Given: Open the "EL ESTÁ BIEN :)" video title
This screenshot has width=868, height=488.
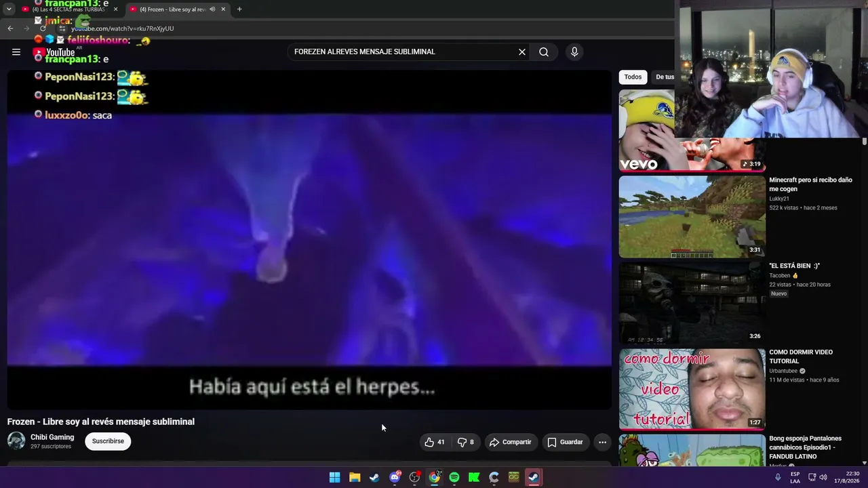Looking at the screenshot, I should click(x=794, y=266).
